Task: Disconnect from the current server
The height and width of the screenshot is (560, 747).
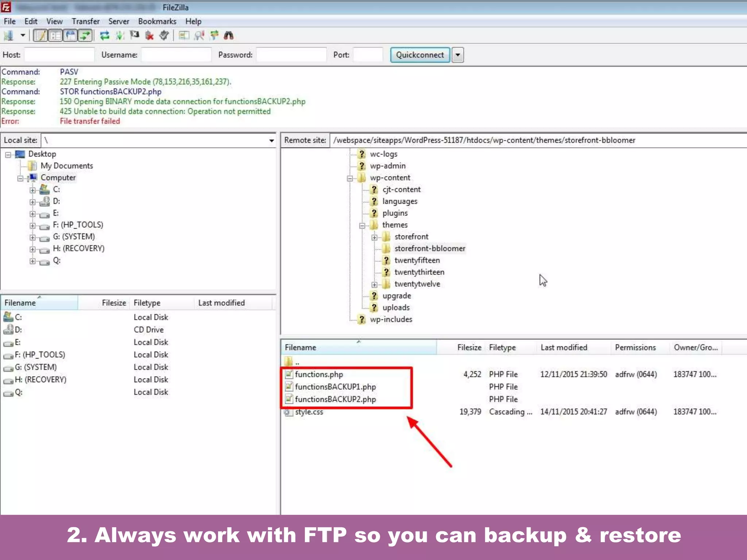Action: tap(149, 35)
